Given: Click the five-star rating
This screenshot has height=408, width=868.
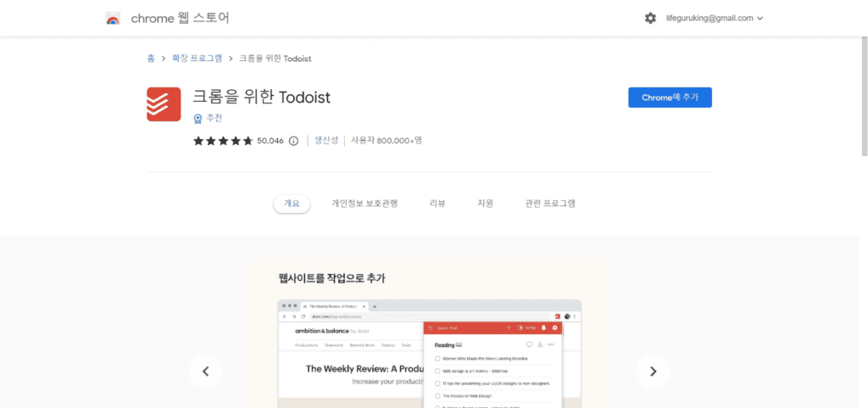Looking at the screenshot, I should [x=223, y=141].
